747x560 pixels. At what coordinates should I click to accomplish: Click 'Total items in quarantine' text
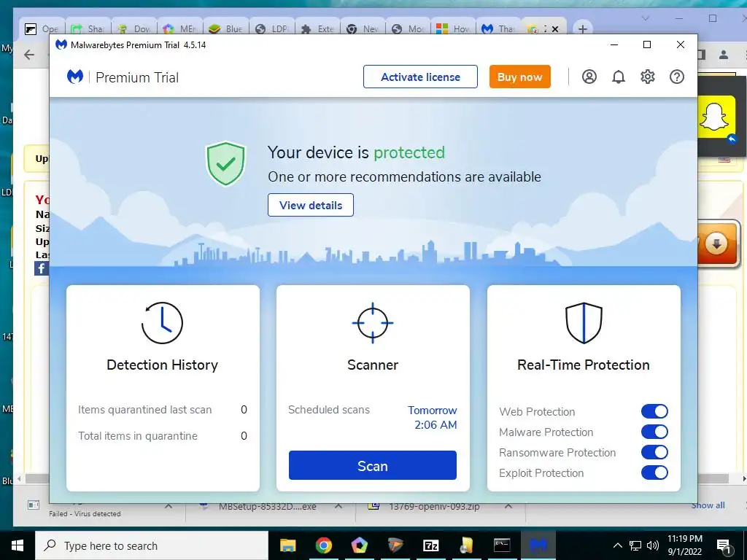[x=138, y=436]
